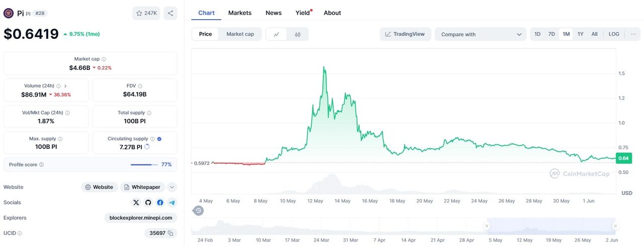
Task: Open Market cap info tooltip icon
Action: coord(104,59)
